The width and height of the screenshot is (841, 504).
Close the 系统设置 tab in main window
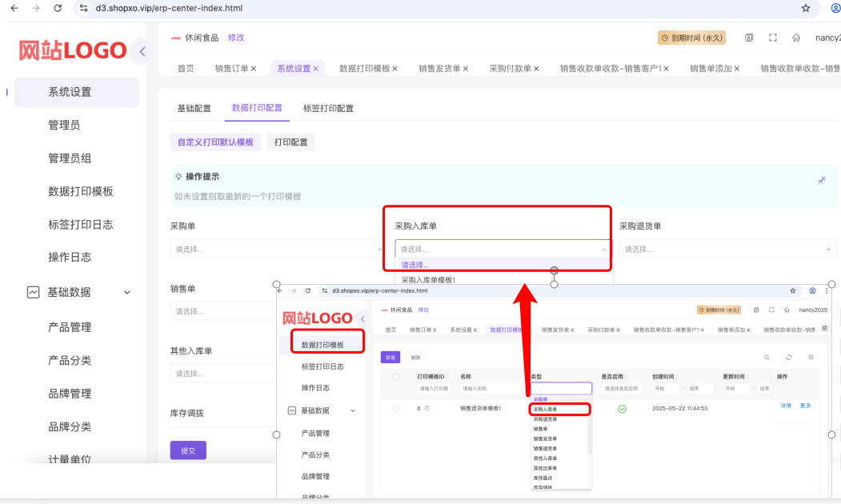[x=316, y=69]
